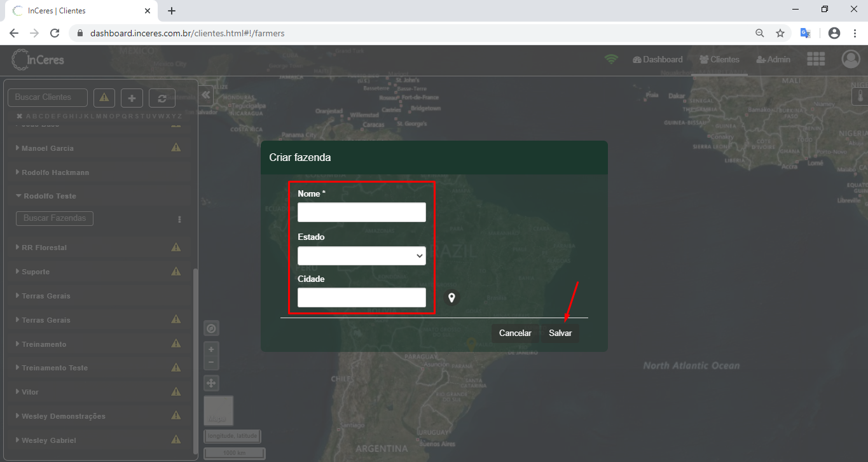Click the green wifi connection icon
Viewport: 868px width, 462px height.
(611, 59)
